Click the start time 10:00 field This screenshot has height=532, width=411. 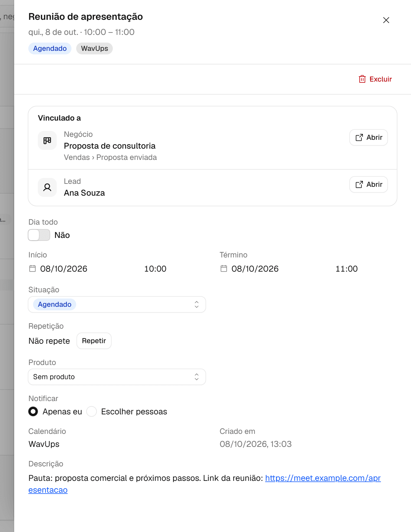pyautogui.click(x=155, y=269)
